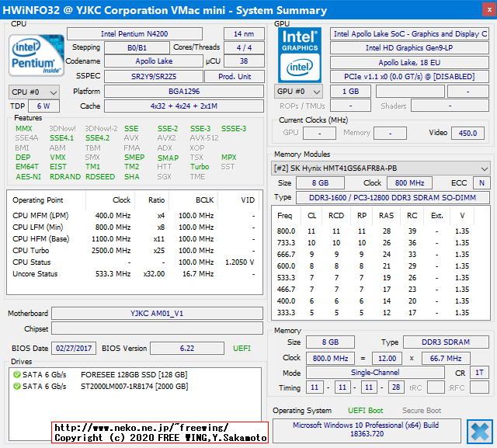Click the Apollo Lake, 18 EU field
Image resolution: width=497 pixels, height=448 pixels.
click(409, 62)
